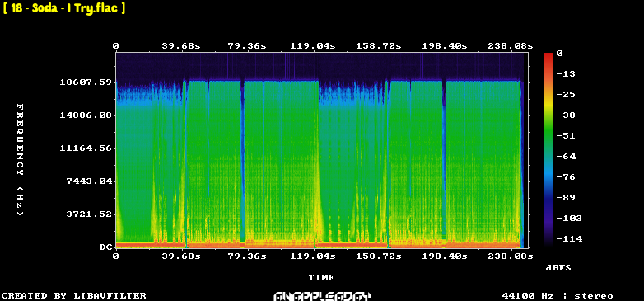Viewport: 644px width, 301px height.
Task: Click the TIME axis label
Action: [x=322, y=278]
